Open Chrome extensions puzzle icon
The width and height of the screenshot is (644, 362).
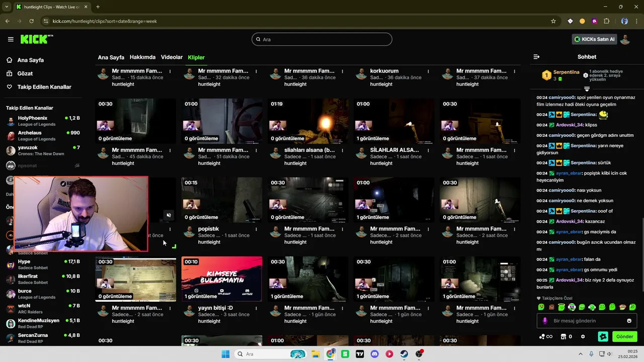[606, 21]
